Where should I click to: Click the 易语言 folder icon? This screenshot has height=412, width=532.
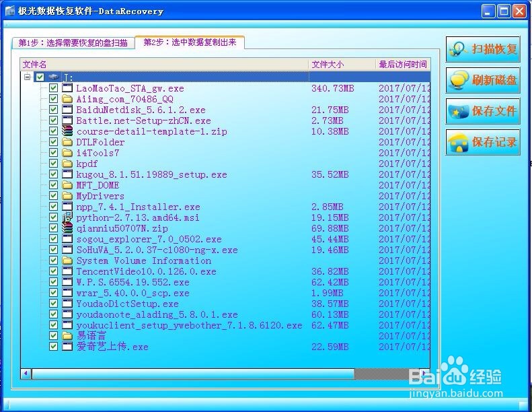[x=67, y=336]
